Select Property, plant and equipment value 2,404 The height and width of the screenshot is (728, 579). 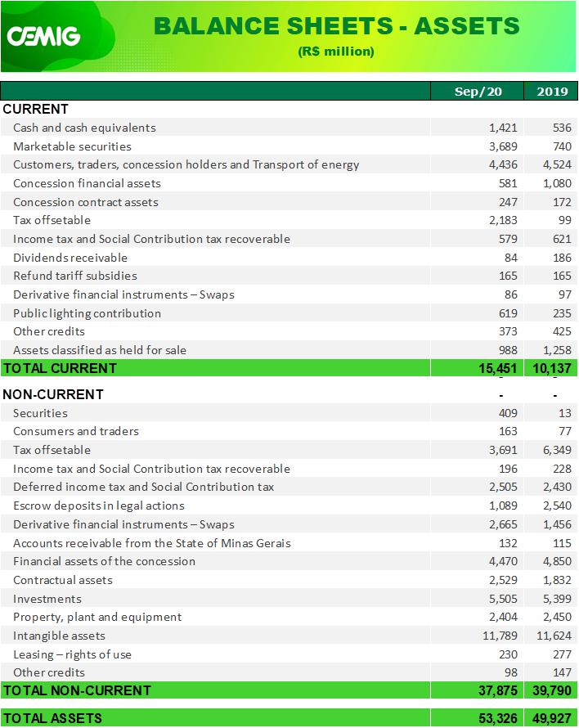[x=503, y=617]
